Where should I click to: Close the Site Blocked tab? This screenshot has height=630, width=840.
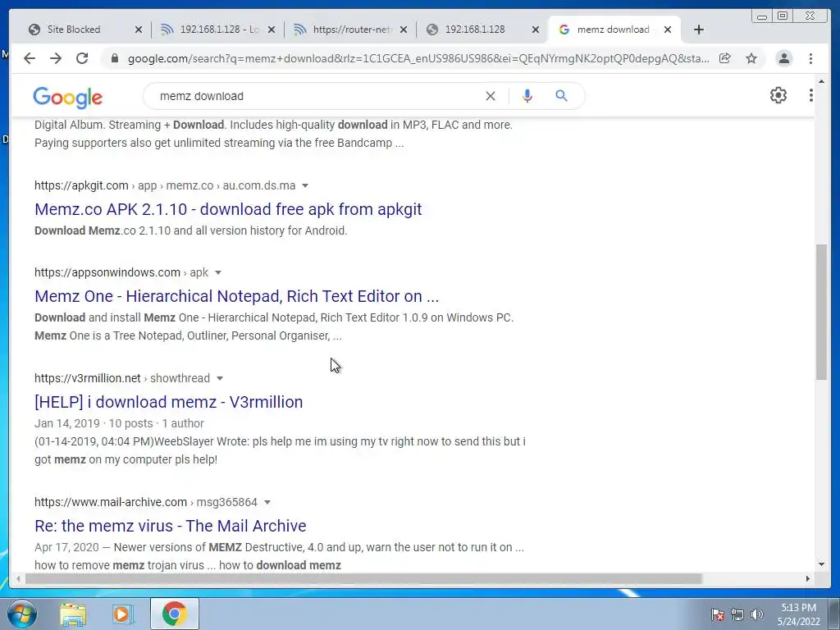point(138,30)
